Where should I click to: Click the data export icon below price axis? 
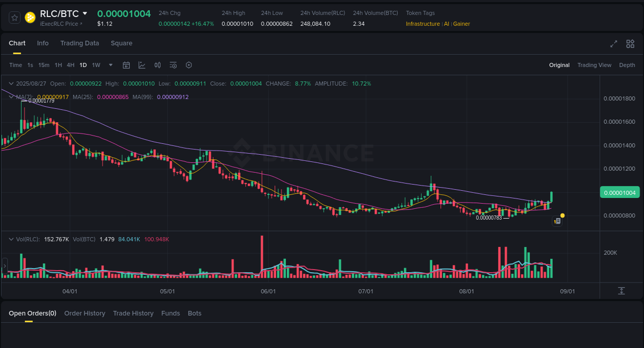click(x=621, y=291)
